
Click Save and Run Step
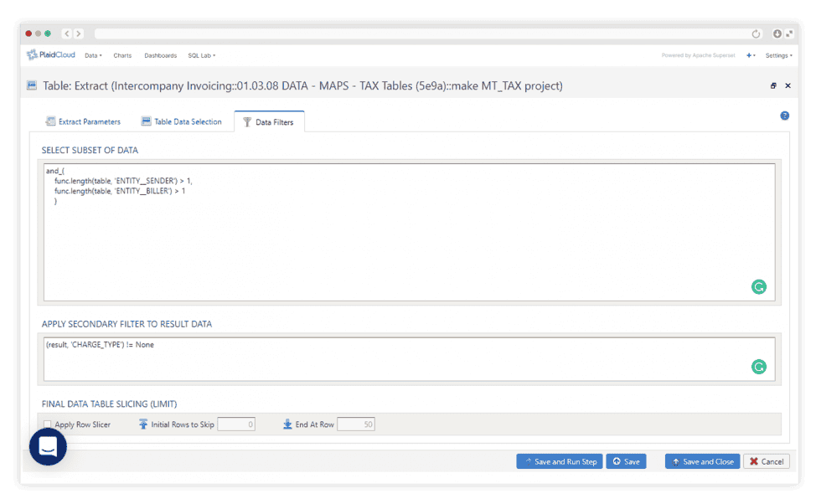(560, 461)
